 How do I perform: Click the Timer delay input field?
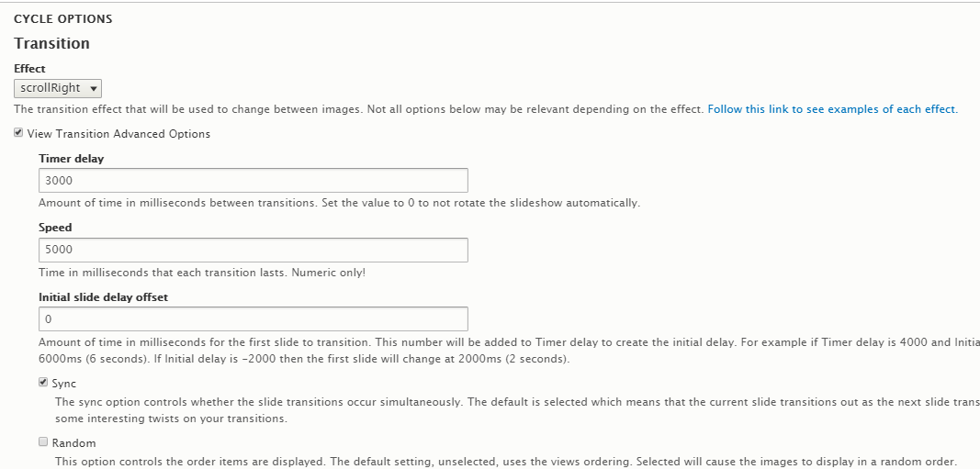253,181
